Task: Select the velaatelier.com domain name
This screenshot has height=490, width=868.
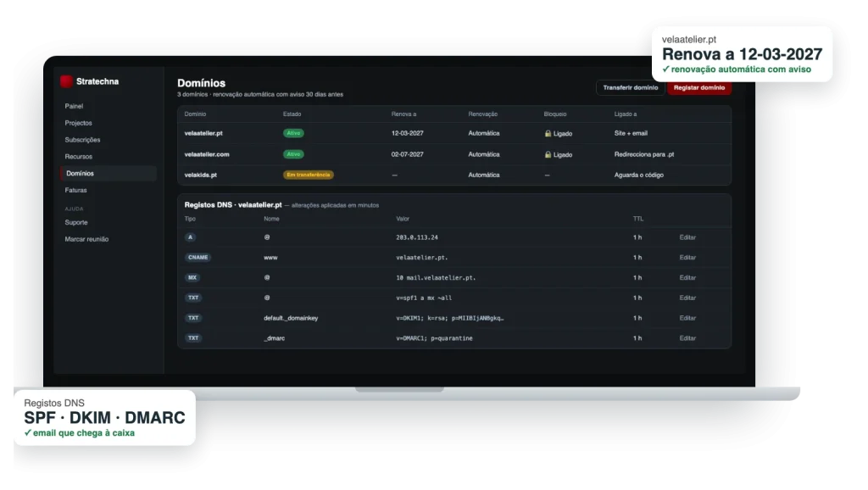Action: tap(207, 154)
